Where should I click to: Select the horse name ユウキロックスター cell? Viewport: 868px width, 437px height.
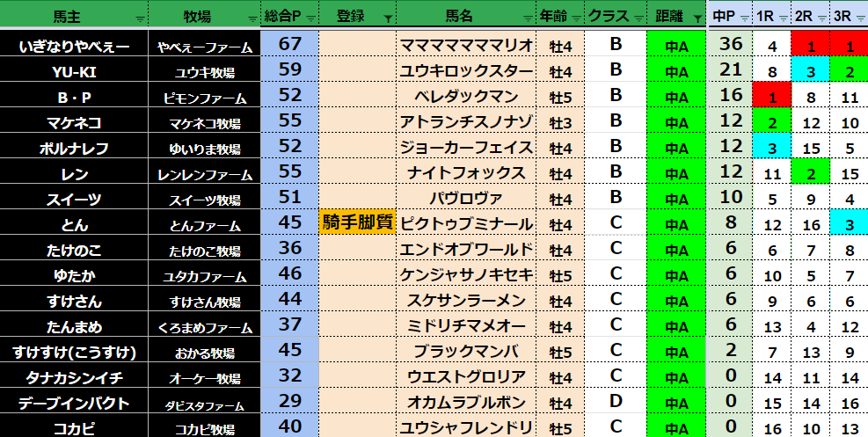click(465, 70)
